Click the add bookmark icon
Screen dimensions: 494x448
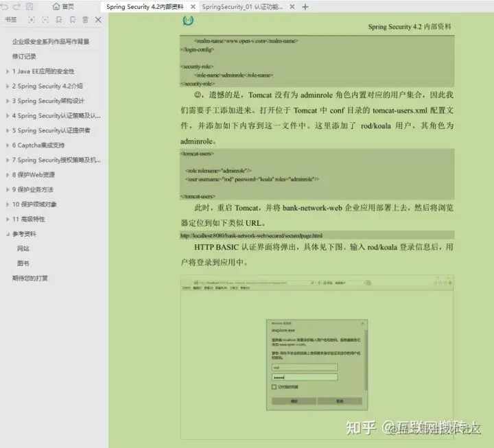(x=59, y=20)
